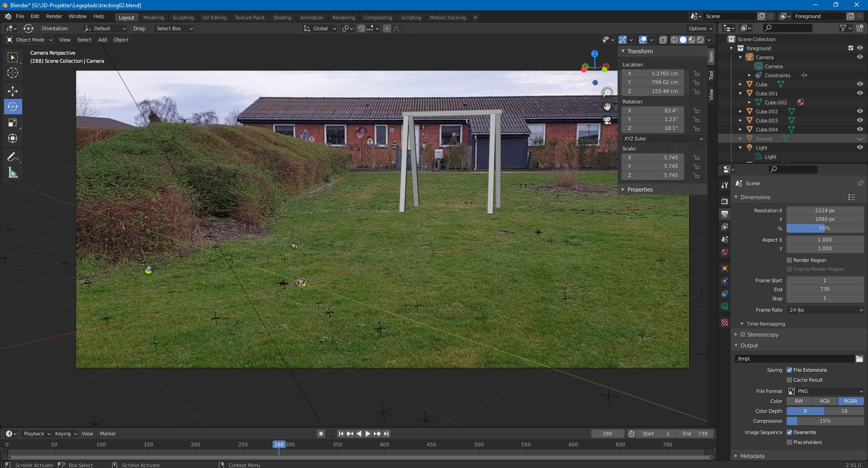Expand the Time Remapping panel
Screen dimensions: 868x468
(765, 324)
